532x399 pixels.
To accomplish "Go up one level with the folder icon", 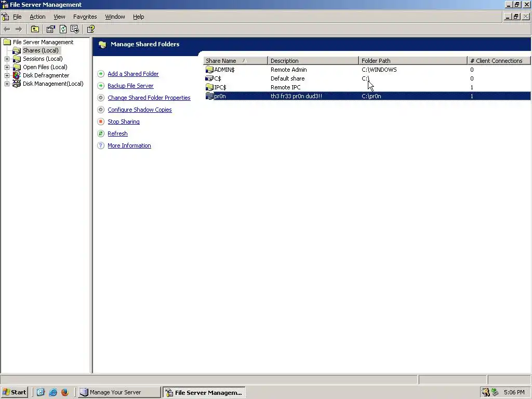I will pyautogui.click(x=35, y=29).
